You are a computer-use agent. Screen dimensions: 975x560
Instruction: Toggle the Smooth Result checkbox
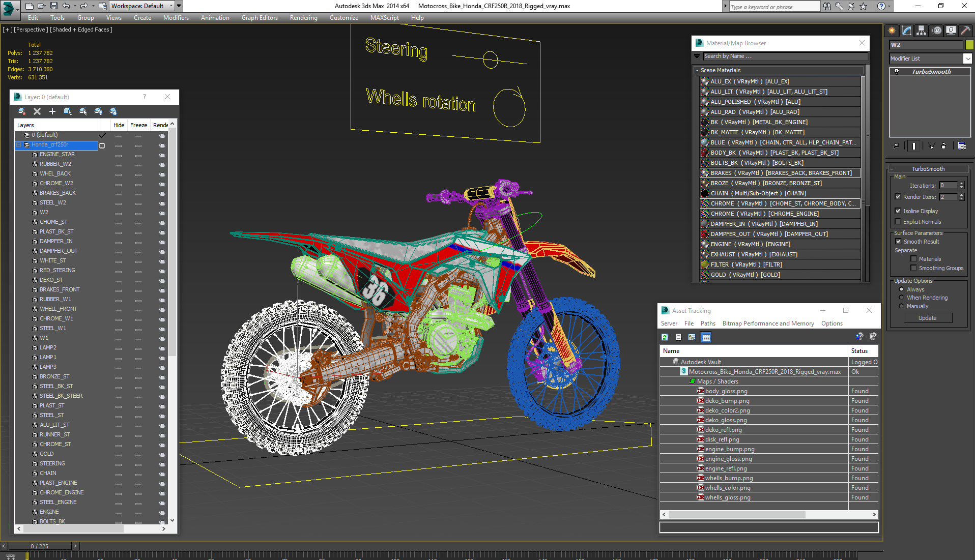[899, 242]
